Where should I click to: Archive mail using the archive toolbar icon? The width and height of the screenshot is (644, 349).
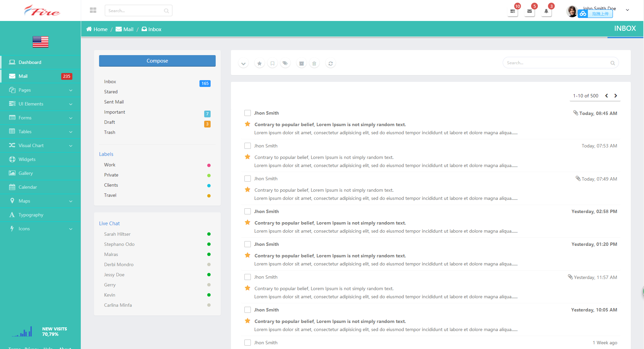click(302, 64)
